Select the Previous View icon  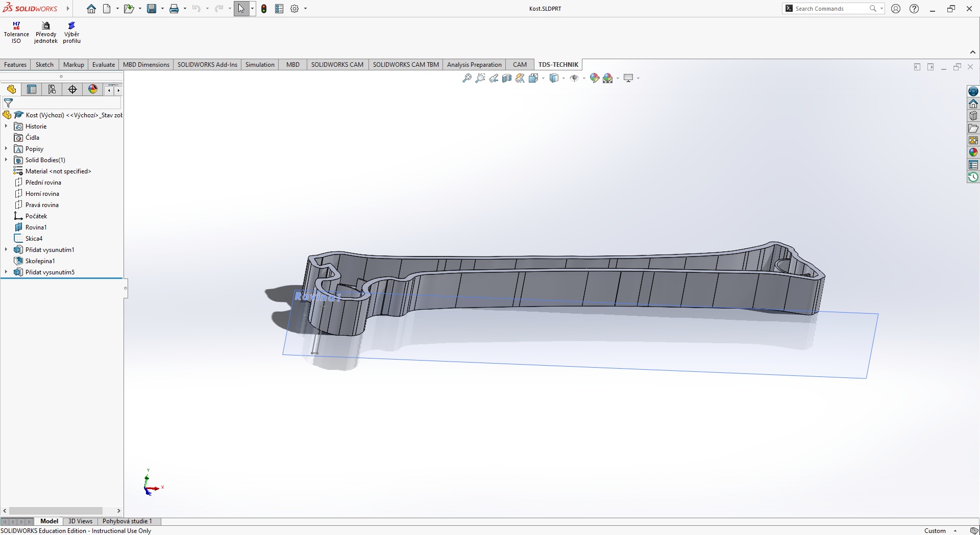pyautogui.click(x=494, y=78)
